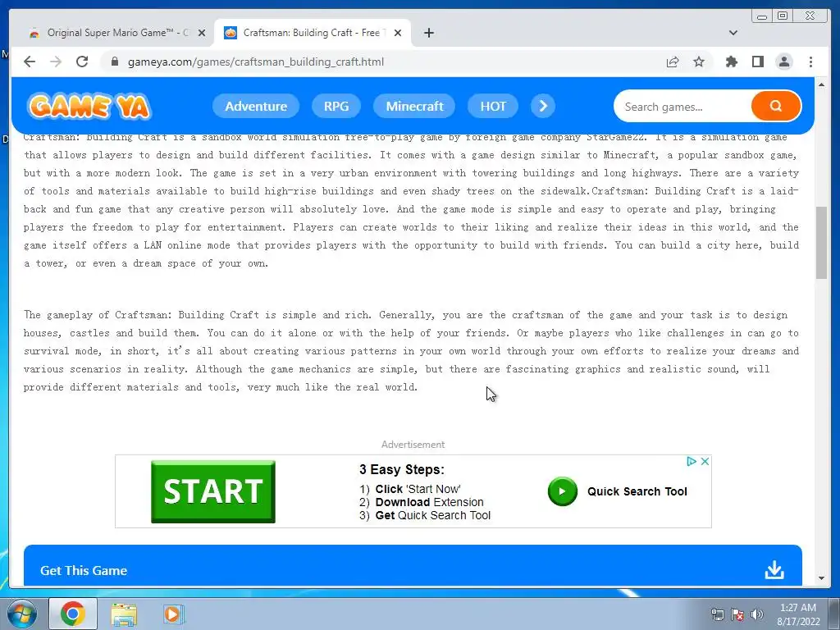Click the padlock site info icon
Screen dimensions: 840x630
click(x=114, y=62)
